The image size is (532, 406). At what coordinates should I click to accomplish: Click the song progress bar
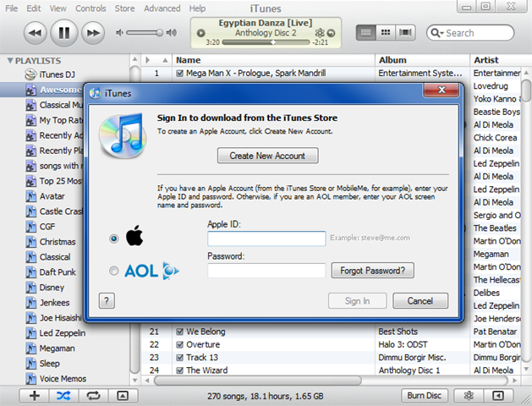pos(266,42)
